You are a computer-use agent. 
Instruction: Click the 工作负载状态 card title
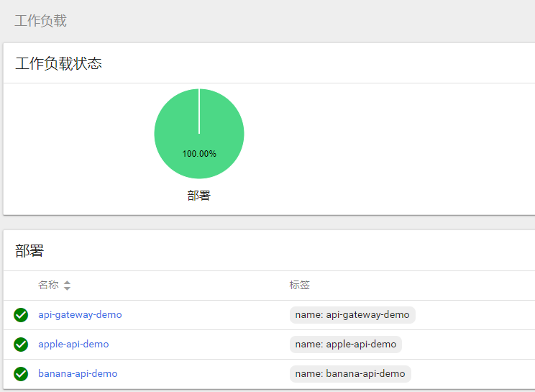pyautogui.click(x=58, y=64)
